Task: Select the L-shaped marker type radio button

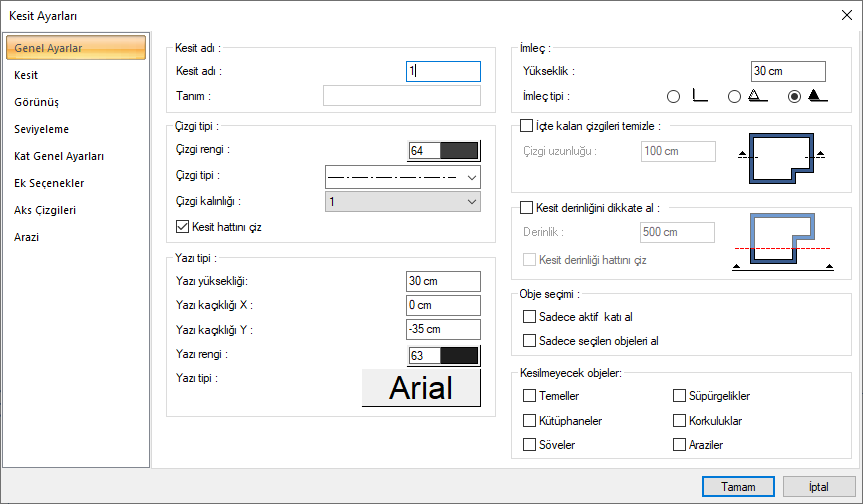Action: click(673, 97)
